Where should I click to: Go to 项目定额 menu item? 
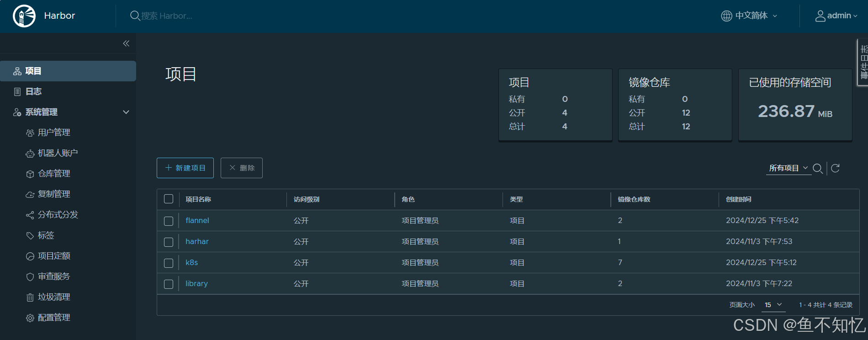[x=54, y=256]
